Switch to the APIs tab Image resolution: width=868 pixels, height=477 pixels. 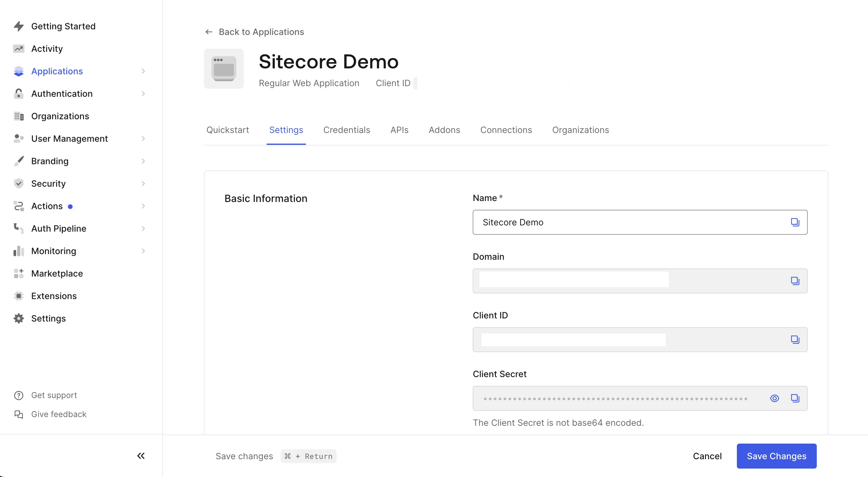point(399,130)
